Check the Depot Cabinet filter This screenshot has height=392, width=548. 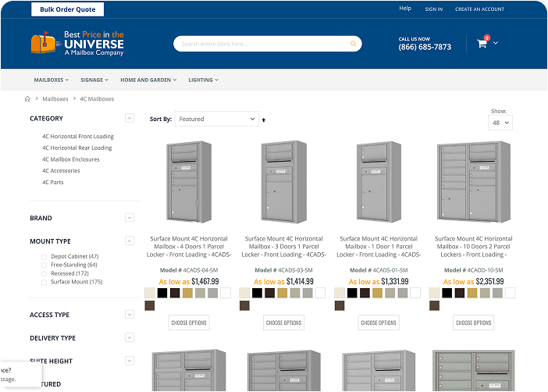[x=44, y=257]
